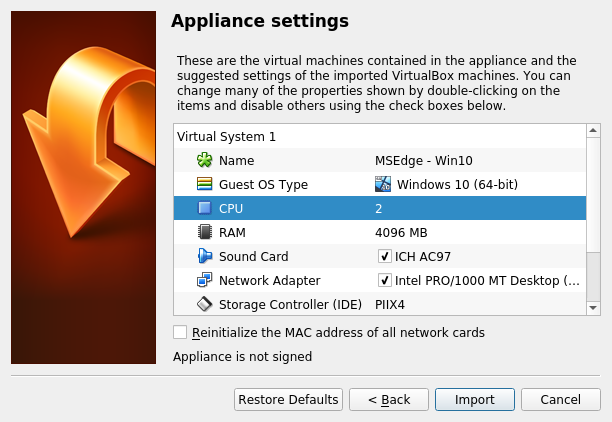Click the Appliance is not signed text

click(x=242, y=356)
